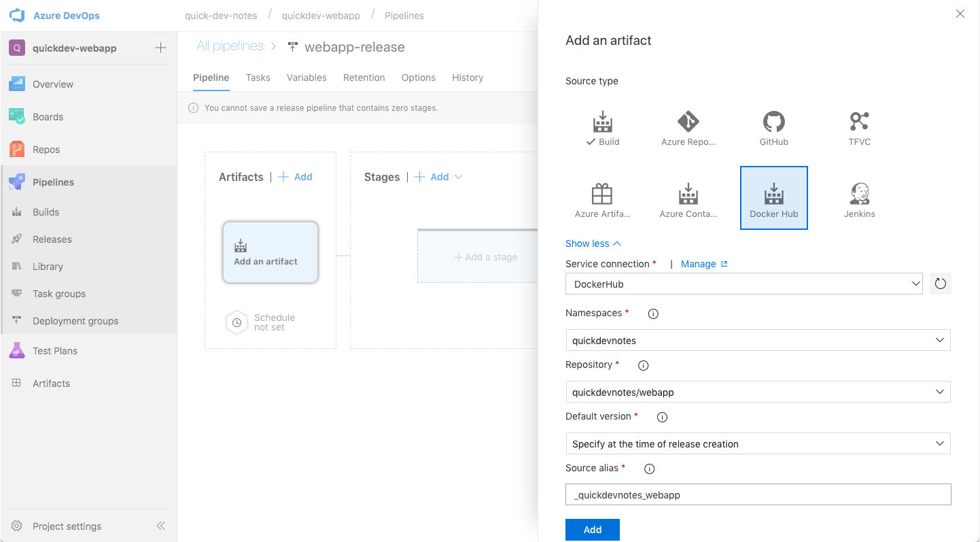Click into the Source alias text field

(x=758, y=494)
